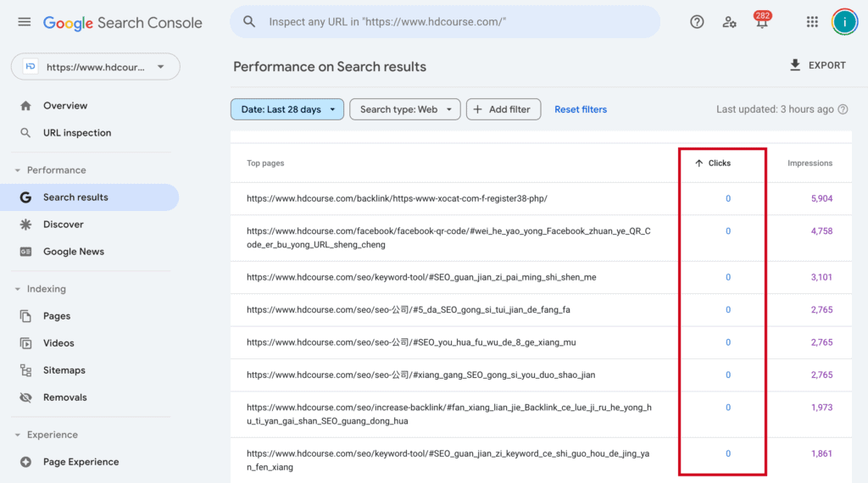Click the Top pages column header
868x483 pixels.
click(265, 164)
